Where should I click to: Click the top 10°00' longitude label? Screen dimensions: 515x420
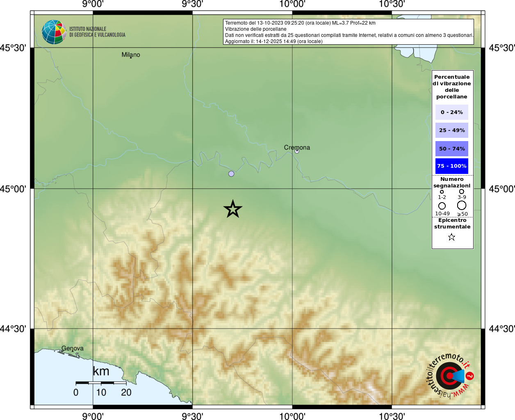(x=292, y=4)
